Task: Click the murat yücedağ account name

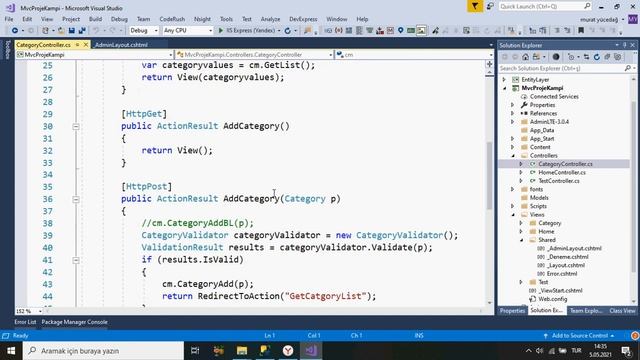Action: 599,19
